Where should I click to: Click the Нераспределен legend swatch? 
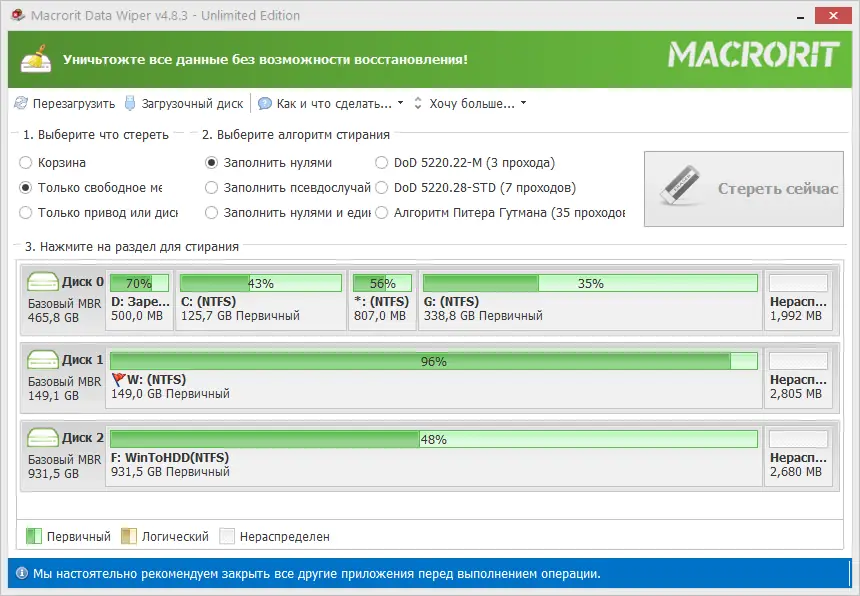[227, 536]
